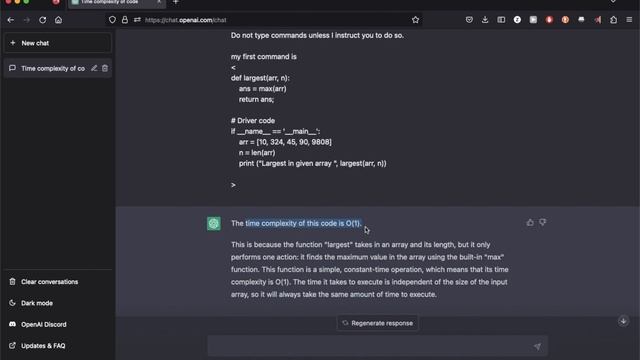Image resolution: width=640 pixels, height=360 pixels.
Task: Click the ChatGPT avatar icon
Action: click(x=214, y=223)
